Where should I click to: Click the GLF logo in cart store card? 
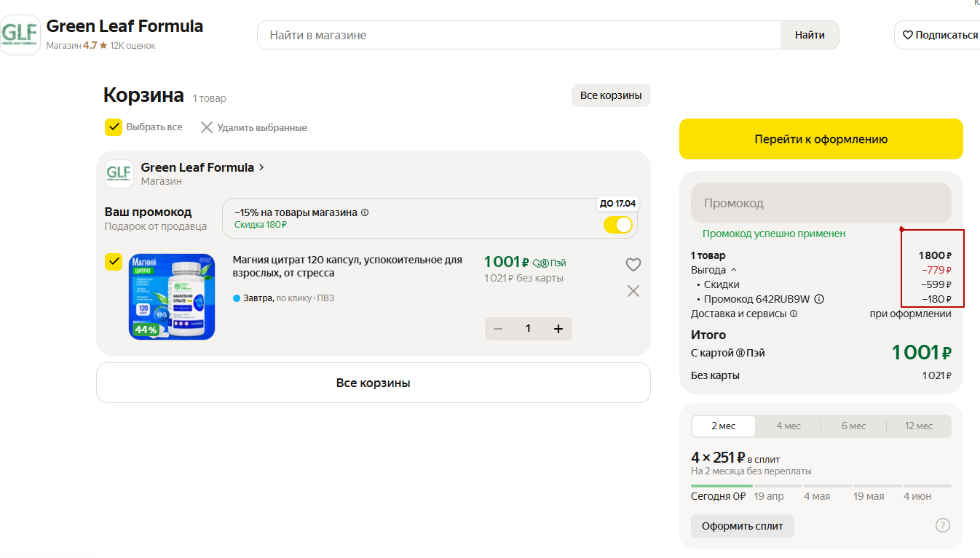coord(119,173)
